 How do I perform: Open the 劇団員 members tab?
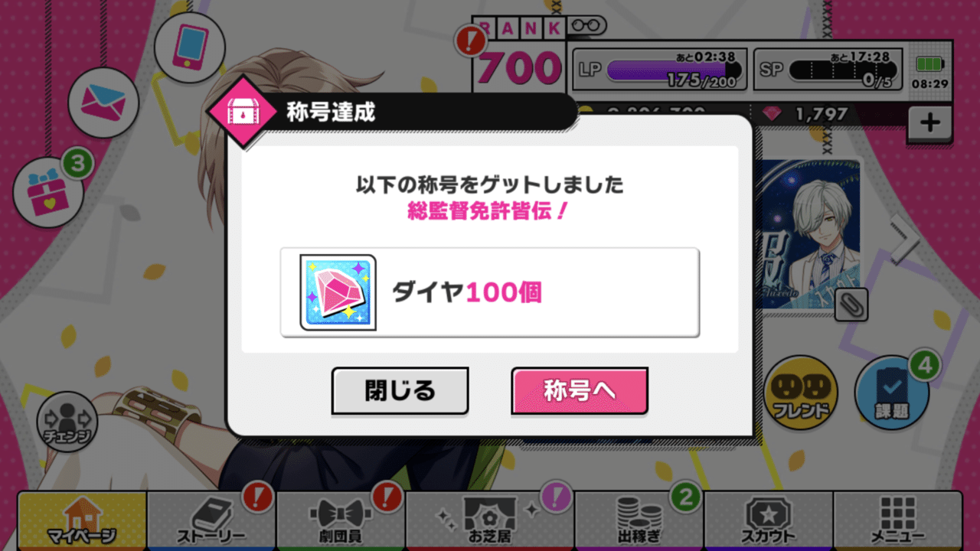[x=341, y=520]
